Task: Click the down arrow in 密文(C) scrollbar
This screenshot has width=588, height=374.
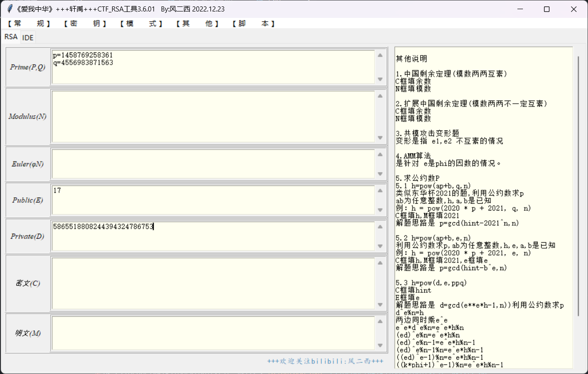Action: point(380,305)
